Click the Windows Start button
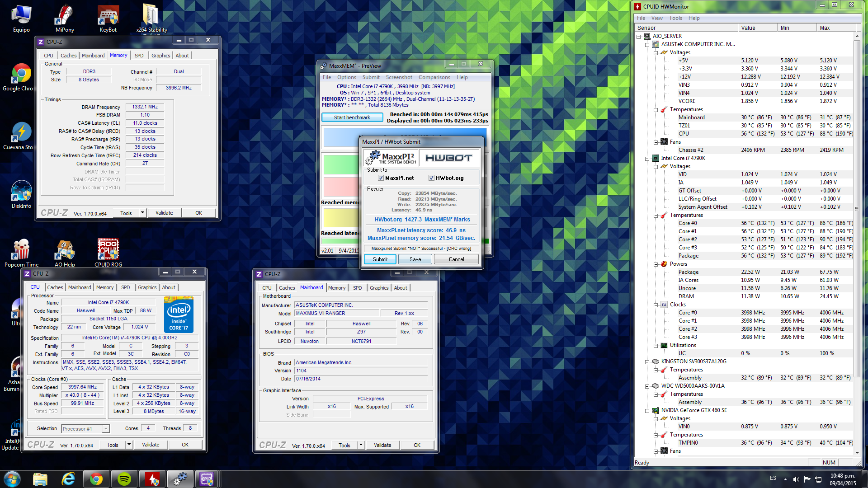 point(12,479)
